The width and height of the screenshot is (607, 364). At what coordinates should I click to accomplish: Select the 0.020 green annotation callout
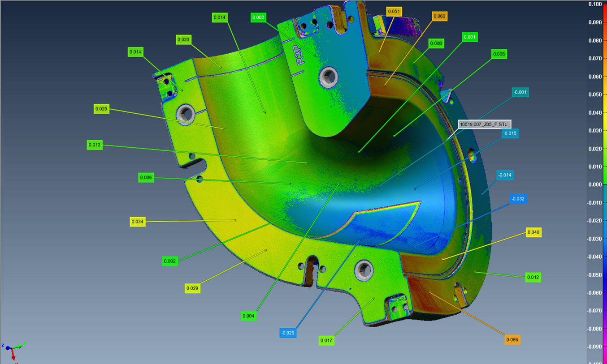(x=184, y=40)
